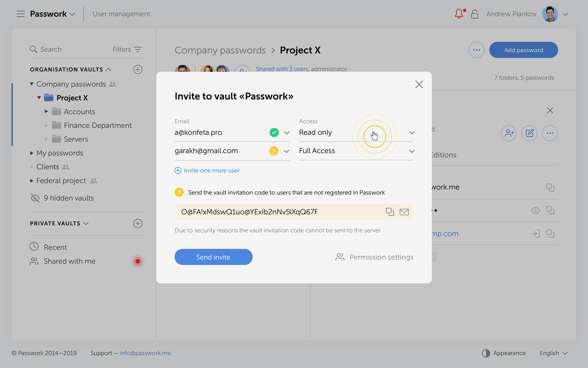Click the lock icon in header
Image resolution: width=588 pixels, height=368 pixels.
pos(474,14)
